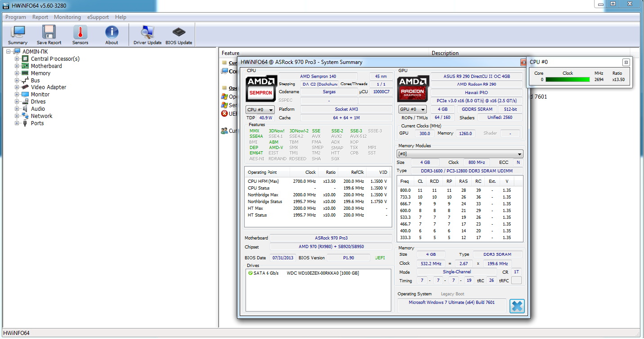Collapse the ADMIN-ПК root node

pos(9,51)
